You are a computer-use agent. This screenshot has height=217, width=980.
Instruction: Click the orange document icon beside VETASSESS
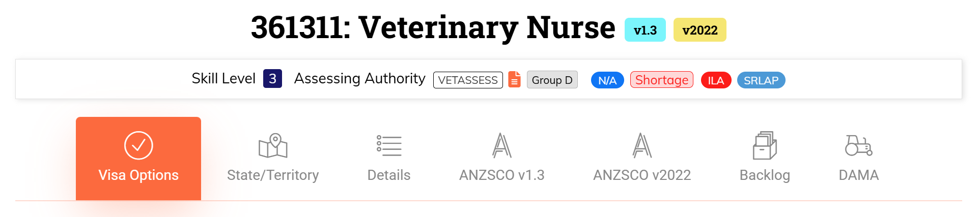(x=514, y=80)
